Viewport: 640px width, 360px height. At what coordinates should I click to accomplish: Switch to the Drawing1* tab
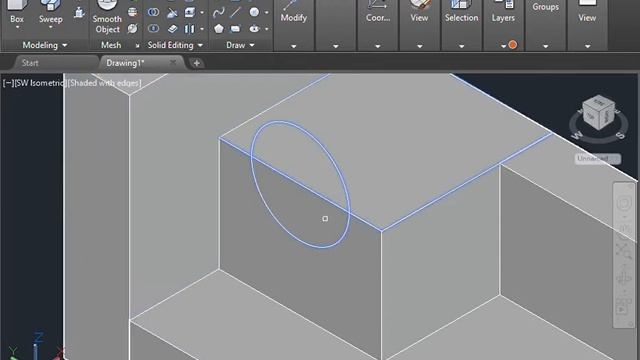pos(125,63)
